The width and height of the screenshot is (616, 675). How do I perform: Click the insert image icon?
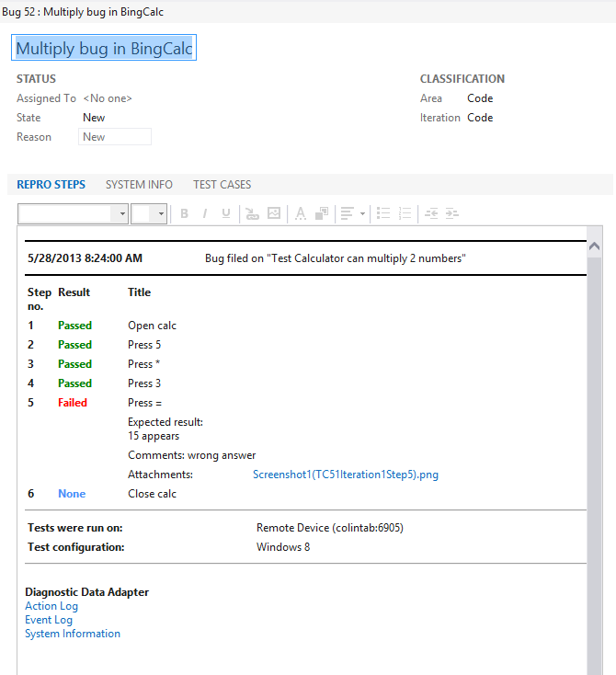point(274,213)
